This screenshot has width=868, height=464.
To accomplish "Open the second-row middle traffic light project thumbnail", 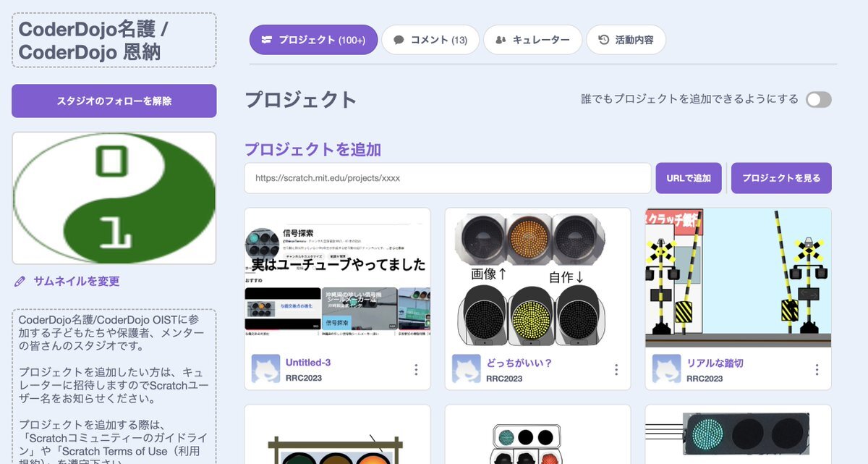I will pyautogui.click(x=537, y=434).
